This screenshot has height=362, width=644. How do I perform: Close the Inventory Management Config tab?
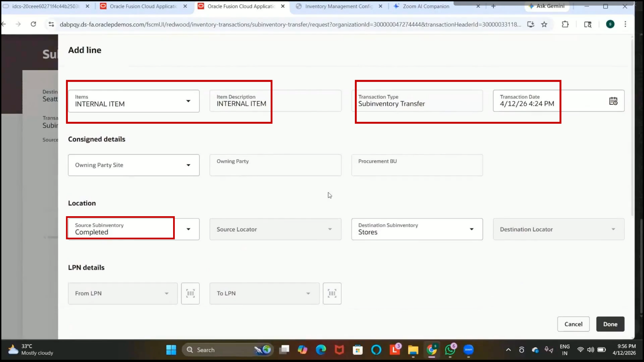click(x=380, y=6)
